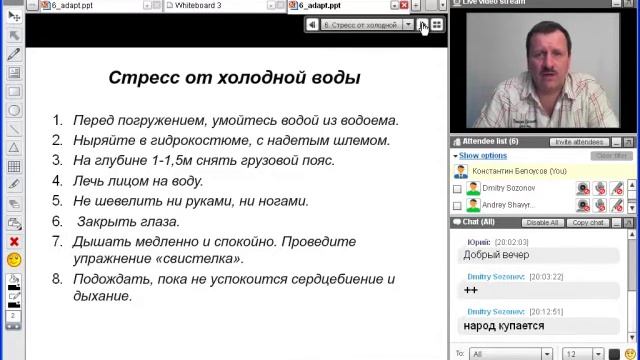Select the move/pointer tool in toolbar
Screen dimensions: 640x360
click(x=14, y=16)
